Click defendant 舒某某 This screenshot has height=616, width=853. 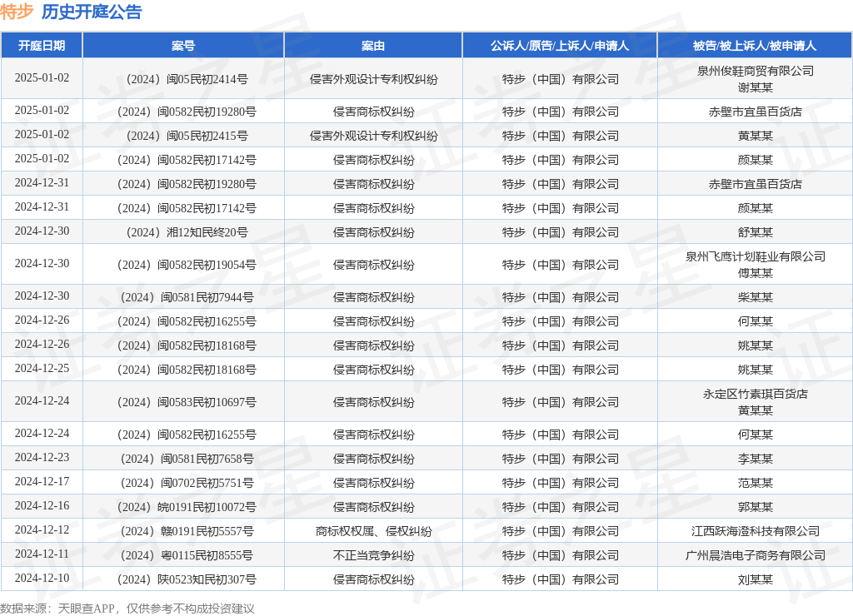point(755,233)
